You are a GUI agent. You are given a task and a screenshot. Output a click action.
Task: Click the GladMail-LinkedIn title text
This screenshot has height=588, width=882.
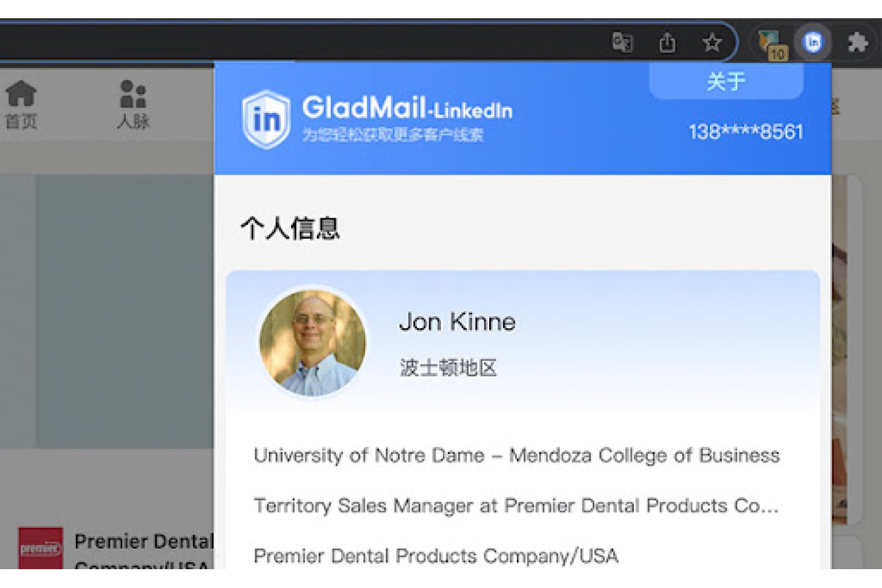coord(407,108)
